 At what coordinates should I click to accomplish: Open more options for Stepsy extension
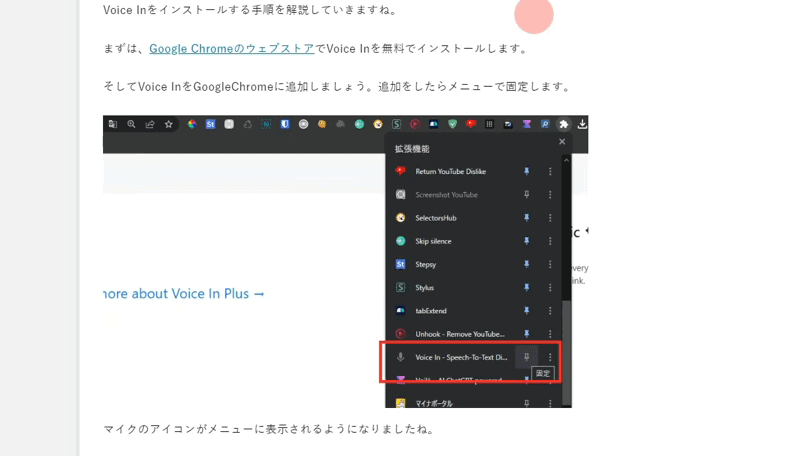click(x=550, y=264)
